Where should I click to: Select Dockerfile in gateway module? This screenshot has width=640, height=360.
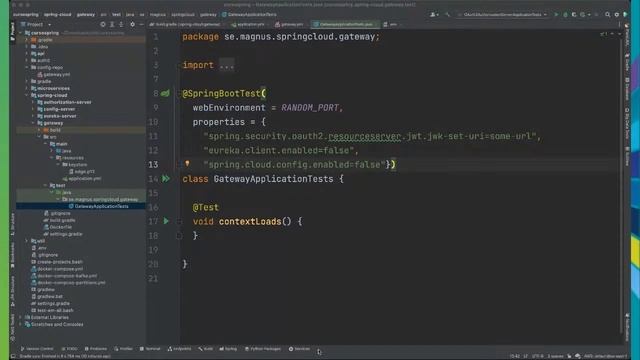tap(60, 227)
